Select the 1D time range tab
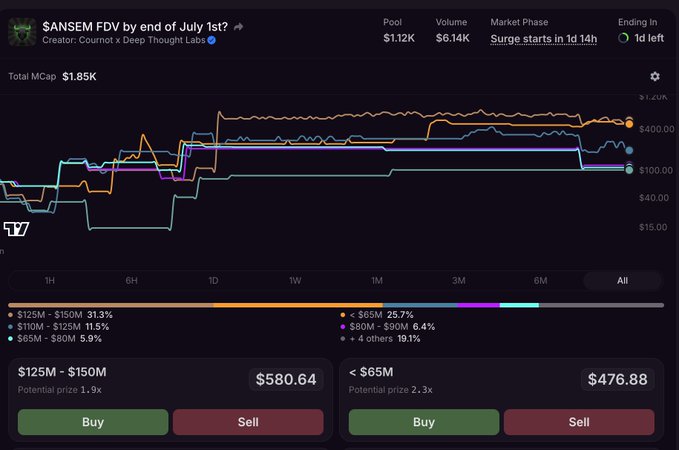 pos(213,281)
